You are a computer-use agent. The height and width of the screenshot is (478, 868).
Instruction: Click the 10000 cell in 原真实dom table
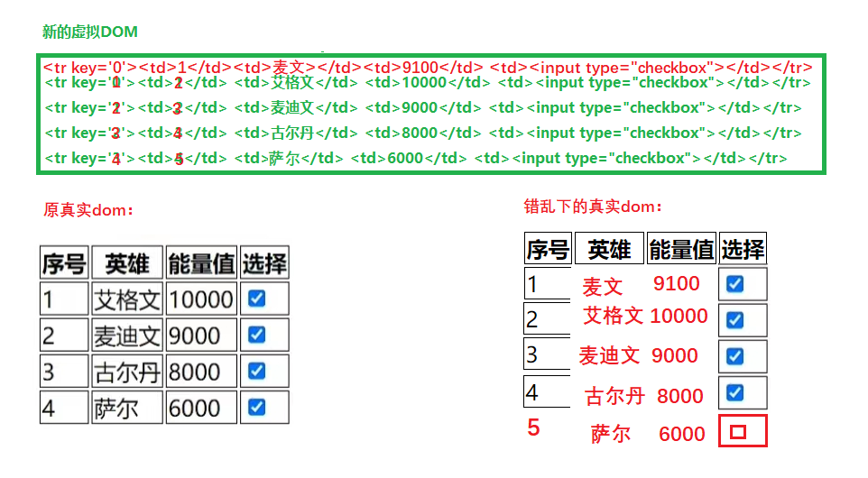pos(201,299)
